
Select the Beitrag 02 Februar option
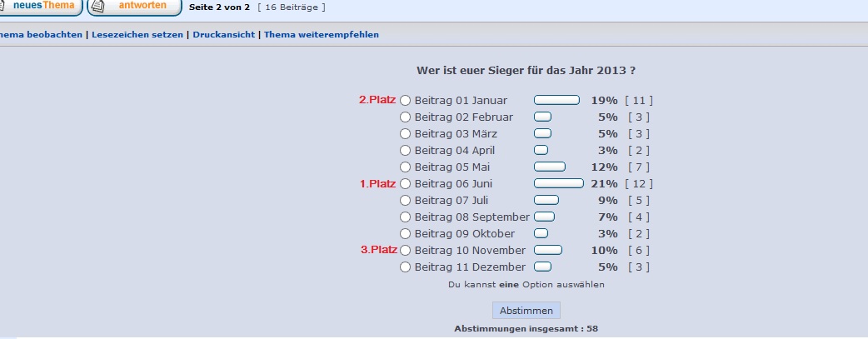406,117
